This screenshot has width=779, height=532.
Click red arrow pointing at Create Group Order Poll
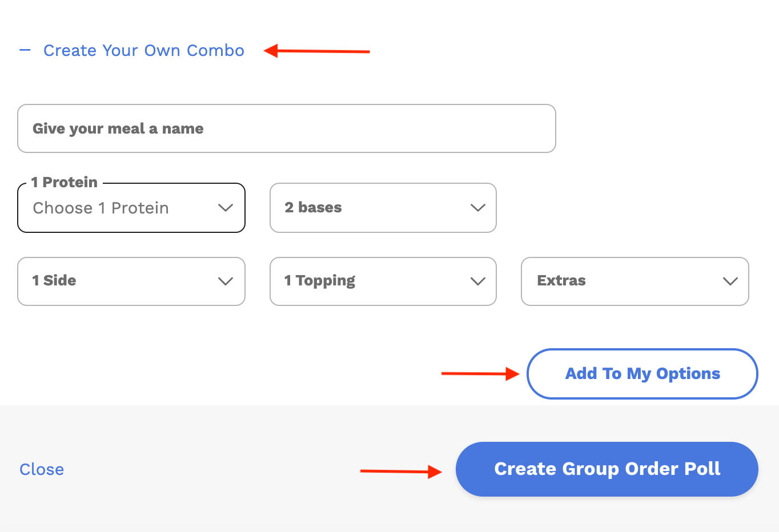tap(401, 471)
